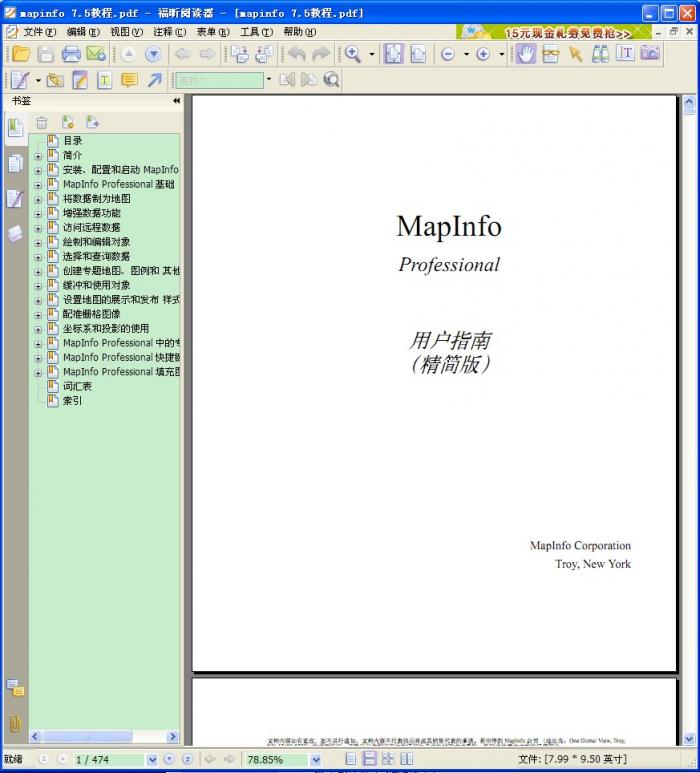Click the Open file folder icon
The width and height of the screenshot is (700, 773).
click(20, 54)
